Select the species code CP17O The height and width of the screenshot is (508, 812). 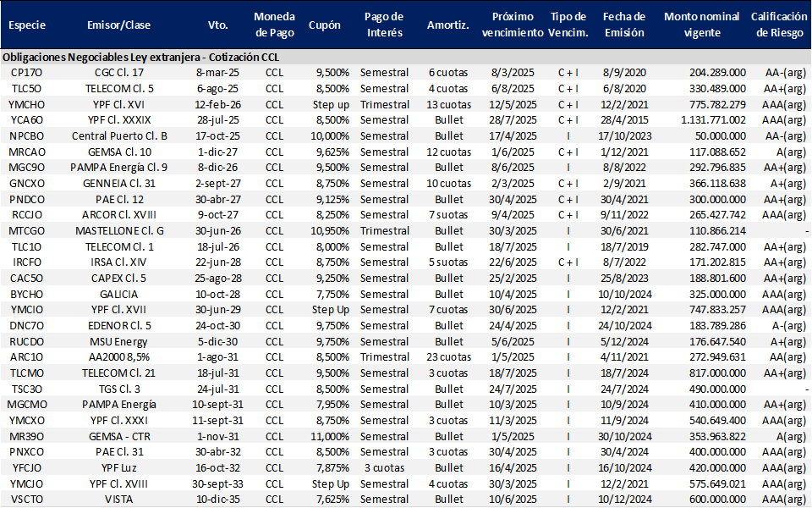[26, 73]
